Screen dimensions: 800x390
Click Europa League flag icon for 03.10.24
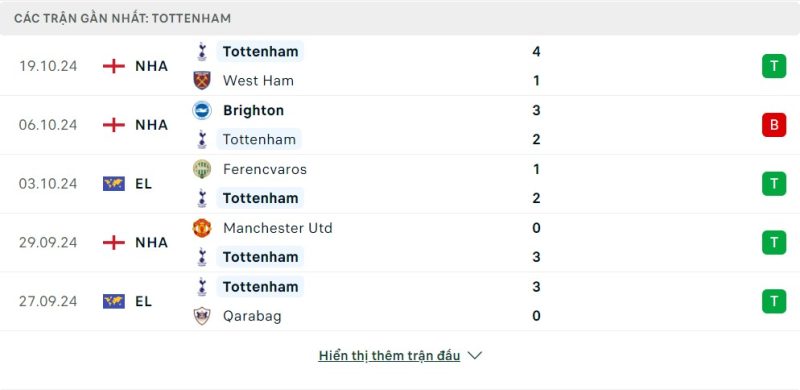(x=114, y=184)
